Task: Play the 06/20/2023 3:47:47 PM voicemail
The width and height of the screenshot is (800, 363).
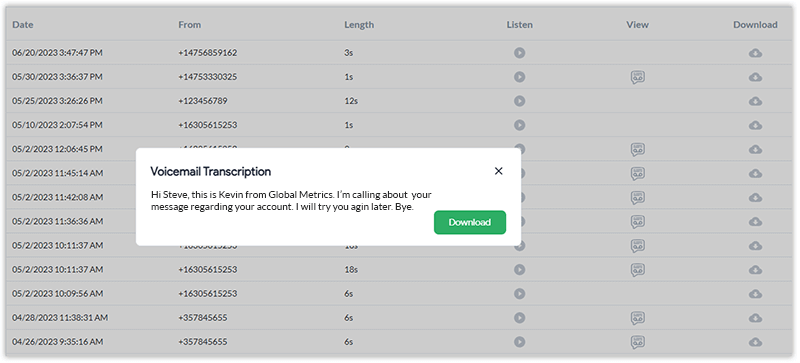Action: (x=519, y=53)
